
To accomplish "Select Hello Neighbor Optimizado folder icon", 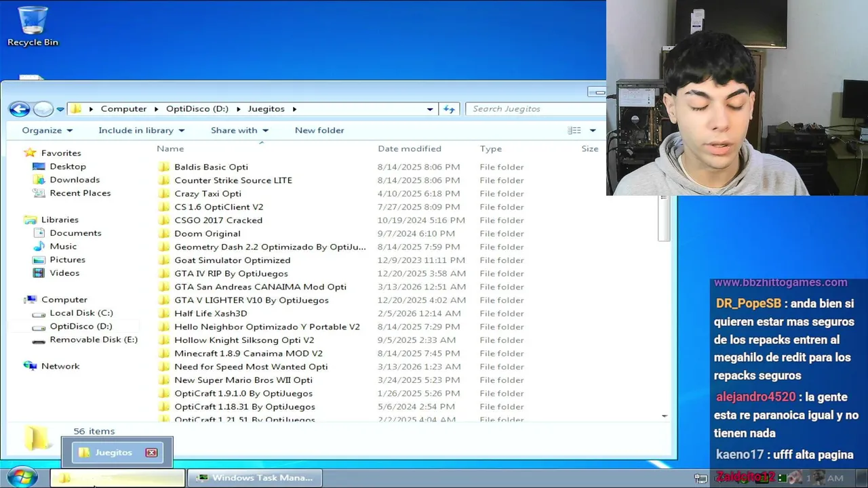I will (x=164, y=327).
